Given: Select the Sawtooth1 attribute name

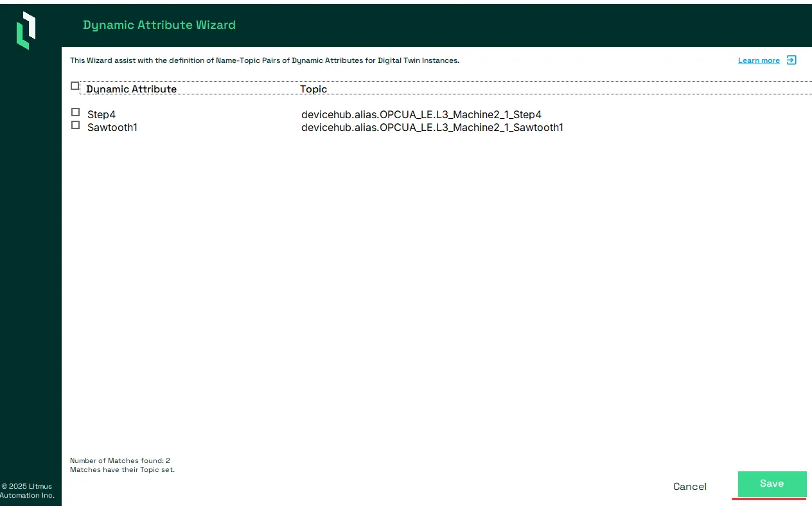Looking at the screenshot, I should pyautogui.click(x=112, y=127).
